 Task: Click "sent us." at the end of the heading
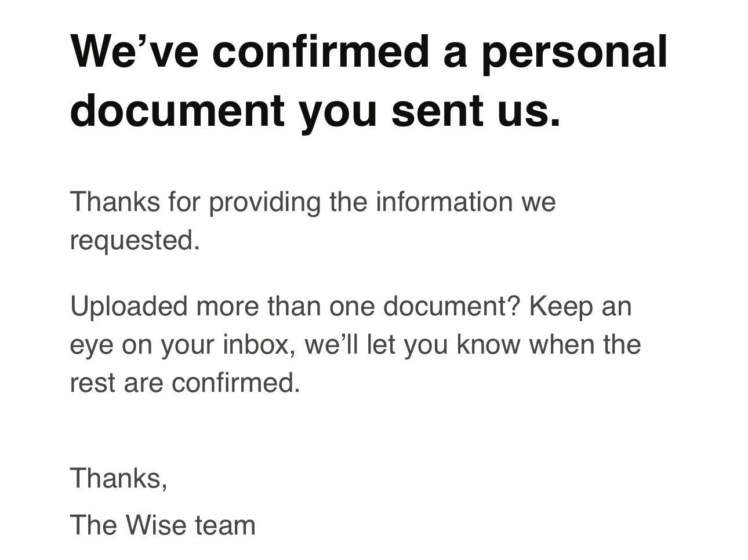[x=475, y=109]
